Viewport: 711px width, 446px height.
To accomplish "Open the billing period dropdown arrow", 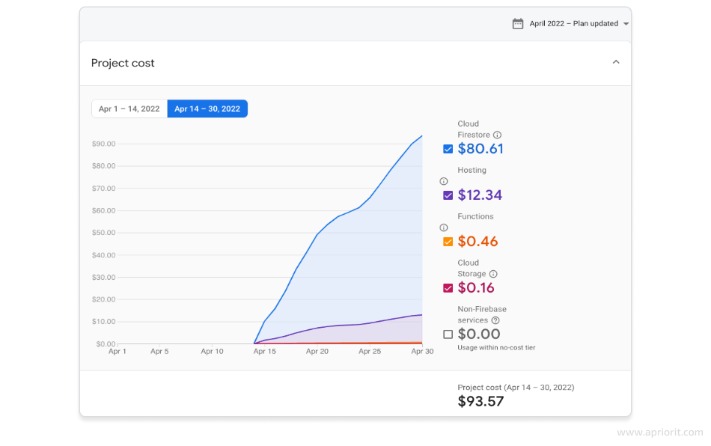I will (x=625, y=24).
